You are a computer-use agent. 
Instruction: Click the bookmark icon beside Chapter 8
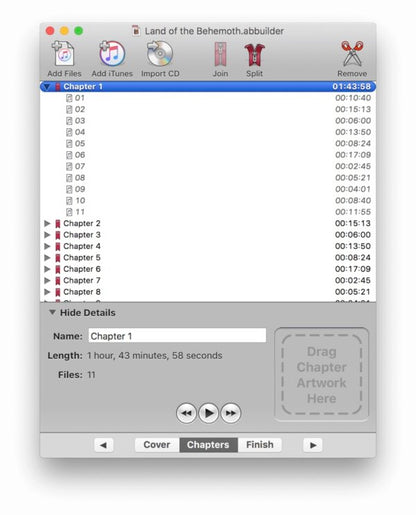tap(58, 292)
